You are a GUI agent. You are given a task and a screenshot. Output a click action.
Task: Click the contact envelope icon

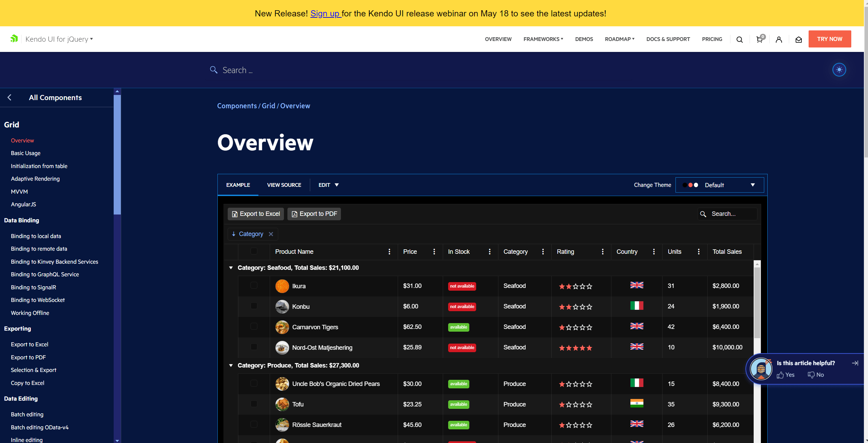coord(799,39)
